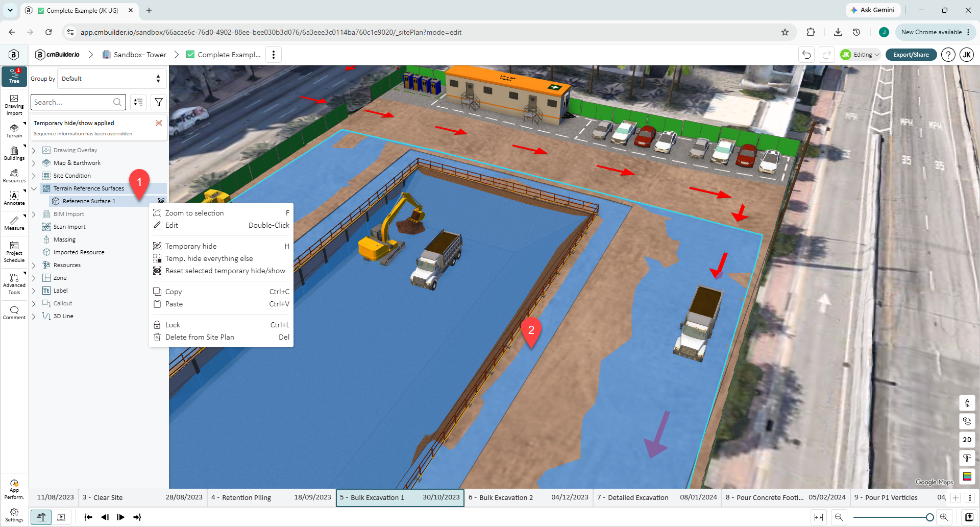Select the Terrain tool in sidebar
The height and width of the screenshot is (527, 980).
coord(14,130)
